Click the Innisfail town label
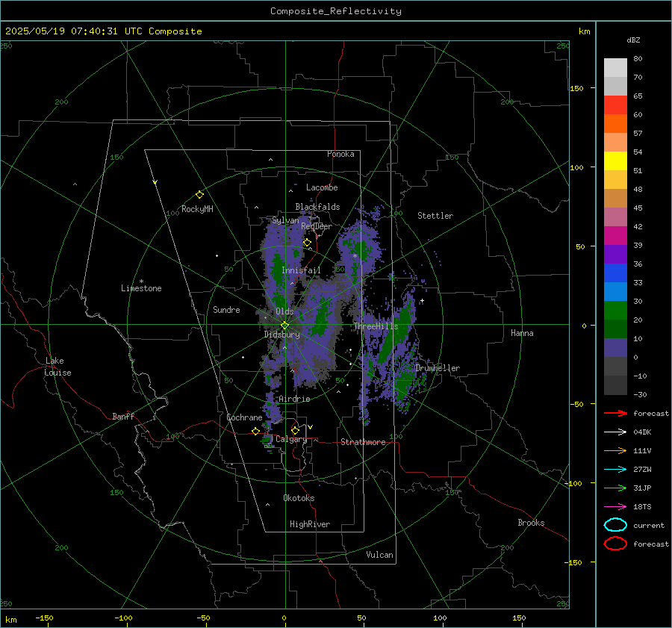The height and width of the screenshot is (628, 672). [x=301, y=270]
